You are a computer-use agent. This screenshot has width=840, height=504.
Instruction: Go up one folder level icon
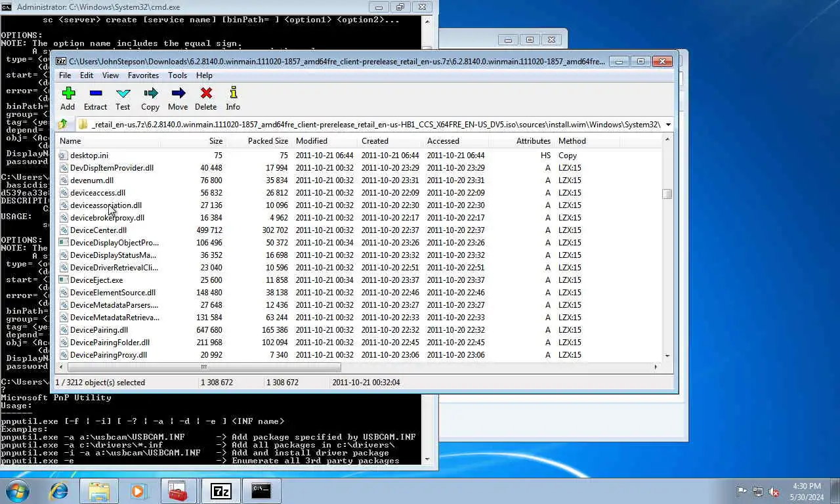pos(63,124)
